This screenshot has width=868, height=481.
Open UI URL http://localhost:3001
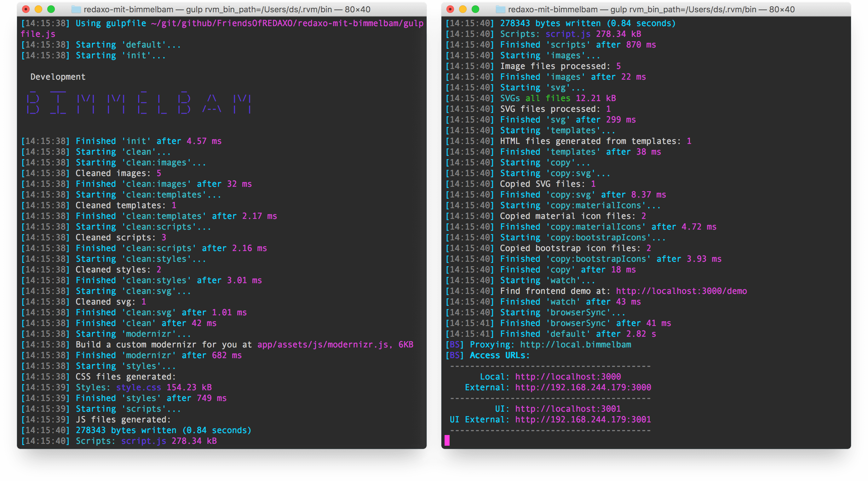(568, 409)
